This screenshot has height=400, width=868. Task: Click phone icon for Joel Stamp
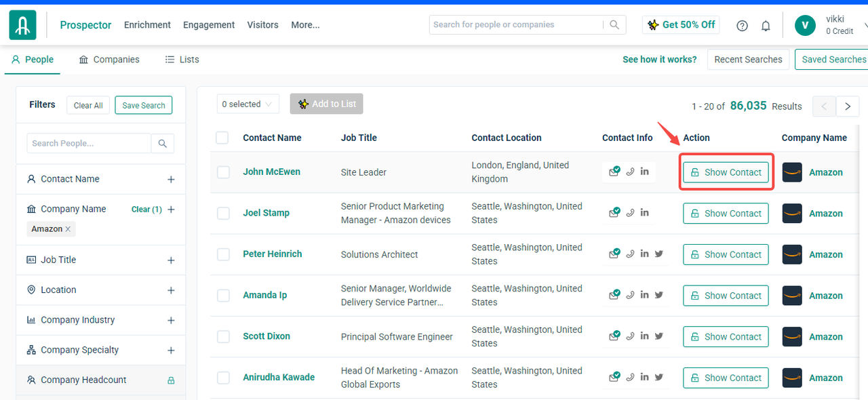coord(630,213)
